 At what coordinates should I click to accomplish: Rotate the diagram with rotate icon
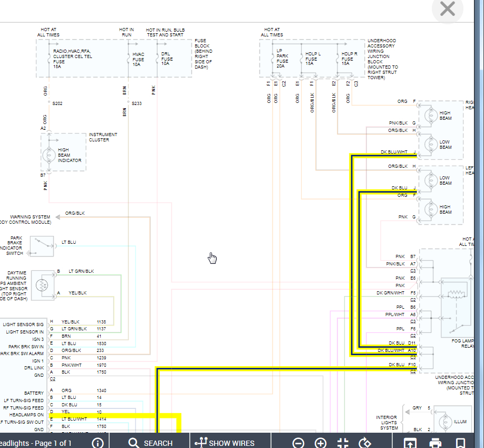[365, 443]
